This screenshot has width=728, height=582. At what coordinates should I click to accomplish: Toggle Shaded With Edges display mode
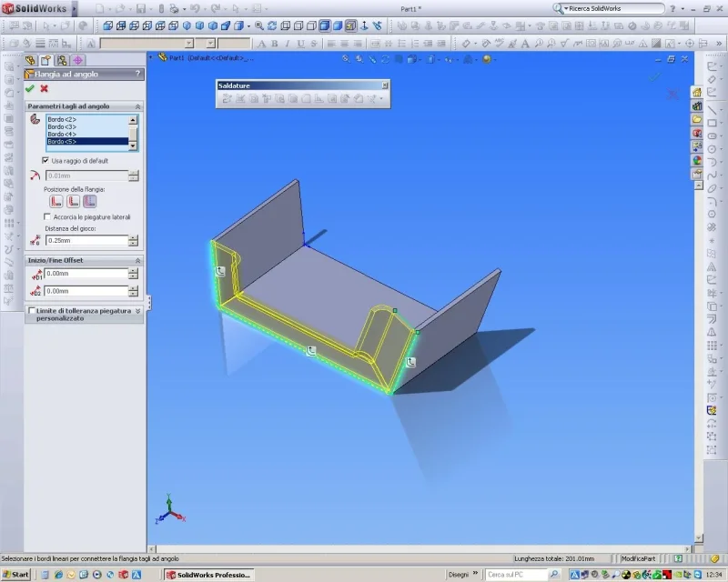point(325,25)
